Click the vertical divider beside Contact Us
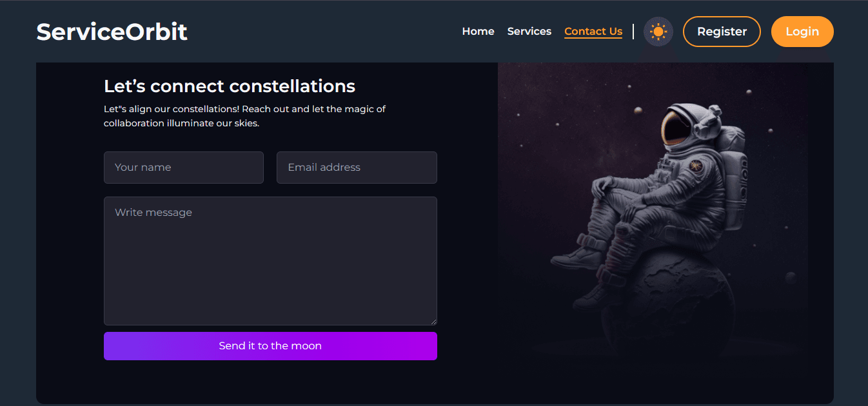This screenshot has height=406, width=868. point(633,31)
